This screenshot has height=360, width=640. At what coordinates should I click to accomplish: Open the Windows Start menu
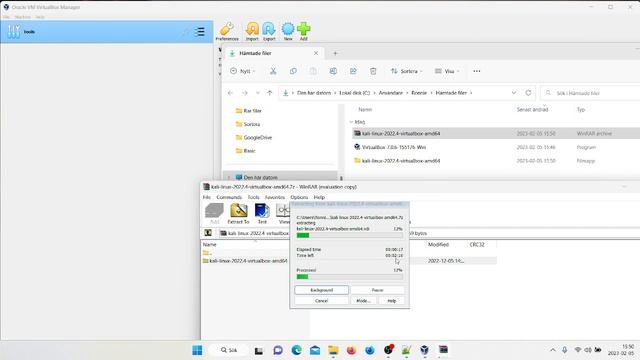[197, 350]
